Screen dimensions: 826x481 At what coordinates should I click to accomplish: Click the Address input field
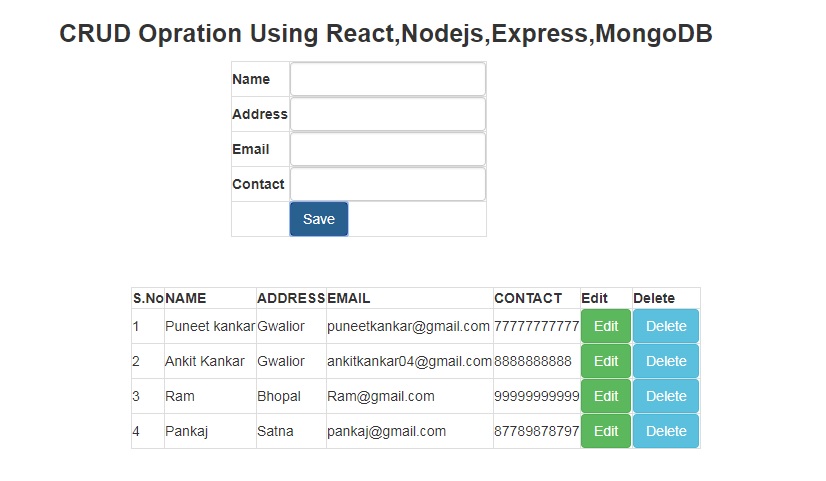387,114
